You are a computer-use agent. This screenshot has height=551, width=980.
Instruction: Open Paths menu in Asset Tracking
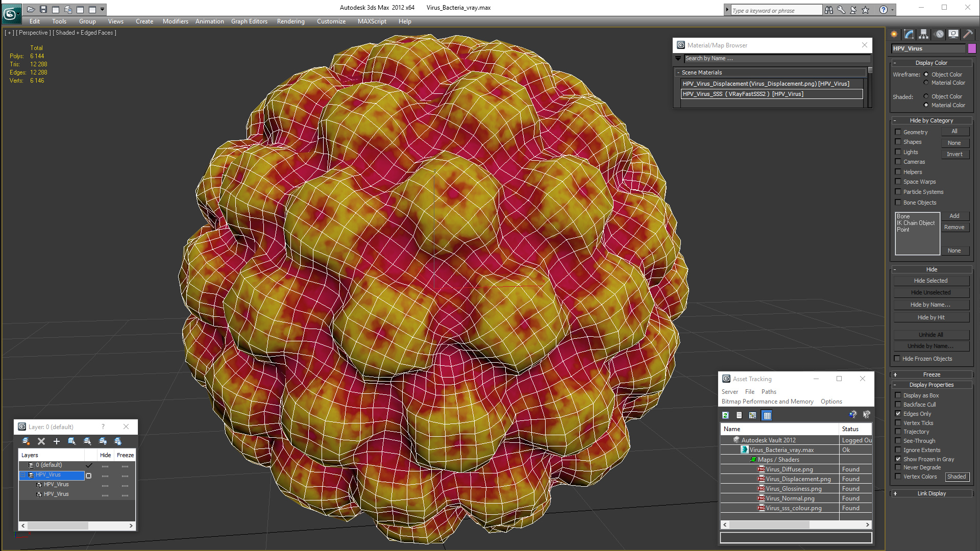tap(769, 392)
